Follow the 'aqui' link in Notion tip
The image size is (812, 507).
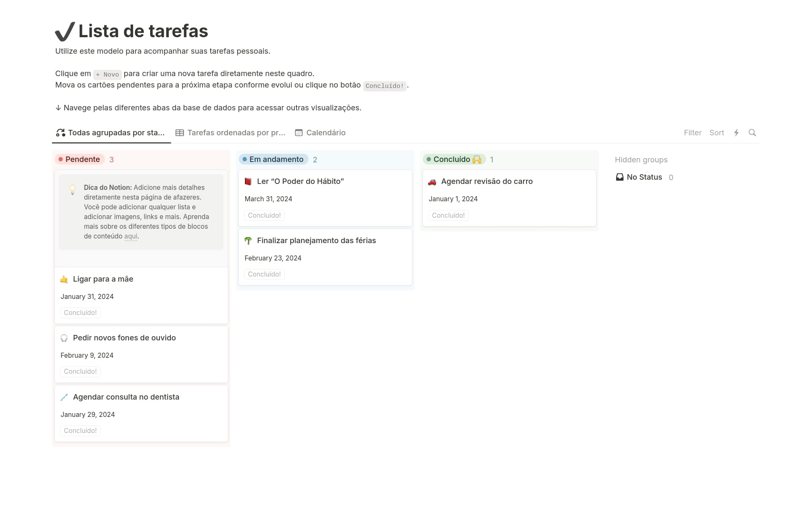pos(131,236)
